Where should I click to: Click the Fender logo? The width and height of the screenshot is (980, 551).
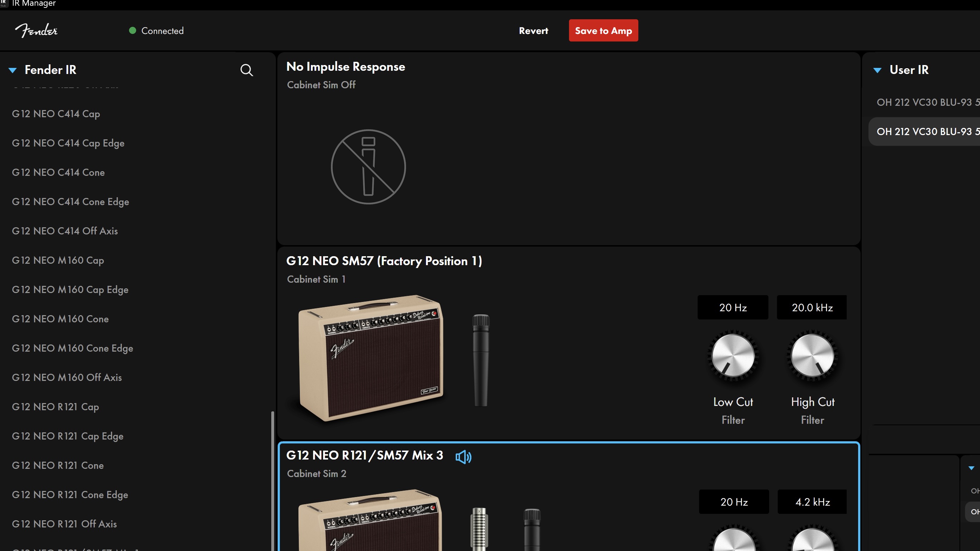click(36, 30)
